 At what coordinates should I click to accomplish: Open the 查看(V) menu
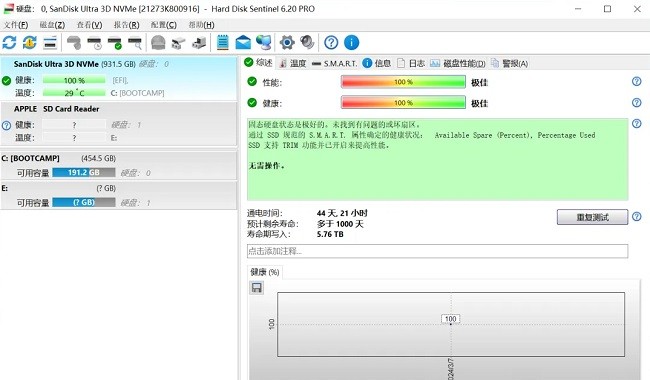click(x=90, y=25)
